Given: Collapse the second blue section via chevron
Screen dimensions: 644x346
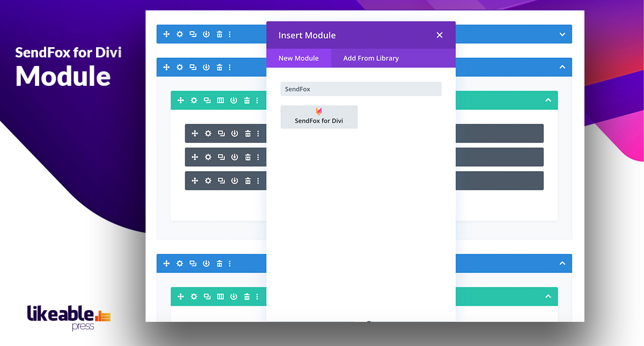Looking at the screenshot, I should [x=562, y=67].
